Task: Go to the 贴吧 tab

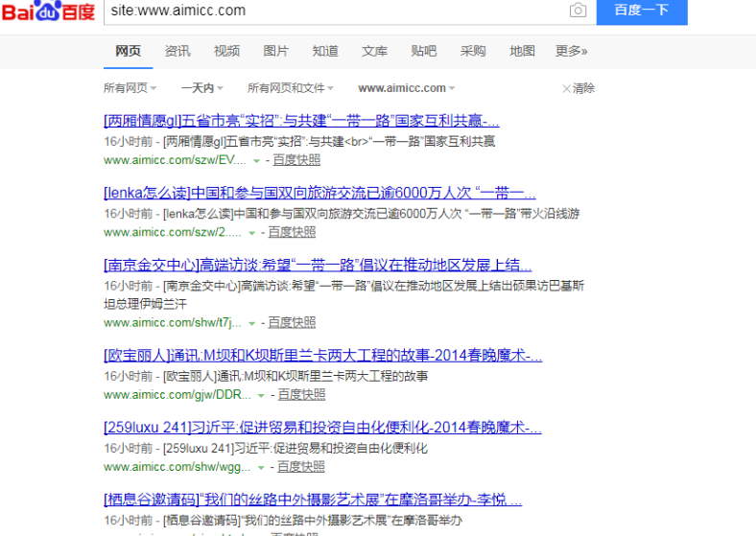Action: click(x=424, y=51)
